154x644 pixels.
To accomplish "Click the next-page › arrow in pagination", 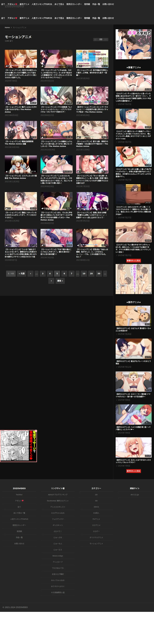I will coord(51,281).
